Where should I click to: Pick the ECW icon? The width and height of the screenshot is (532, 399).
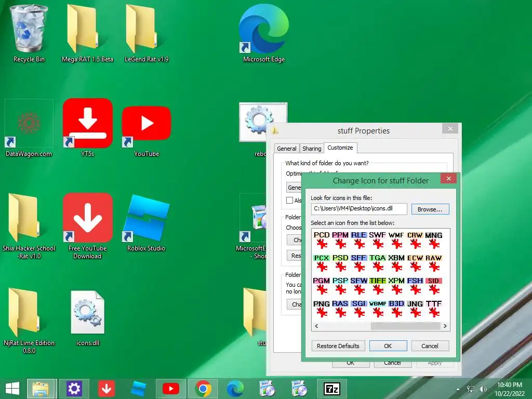pos(415,263)
